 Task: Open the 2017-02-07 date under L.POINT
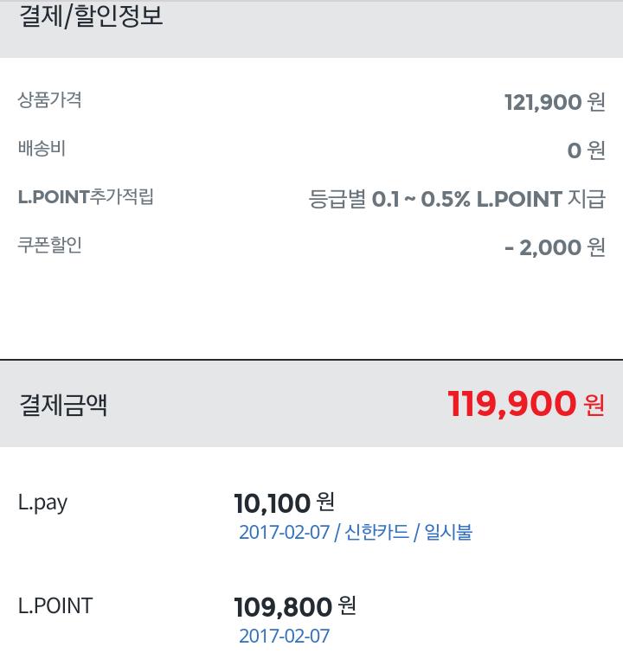click(x=284, y=637)
